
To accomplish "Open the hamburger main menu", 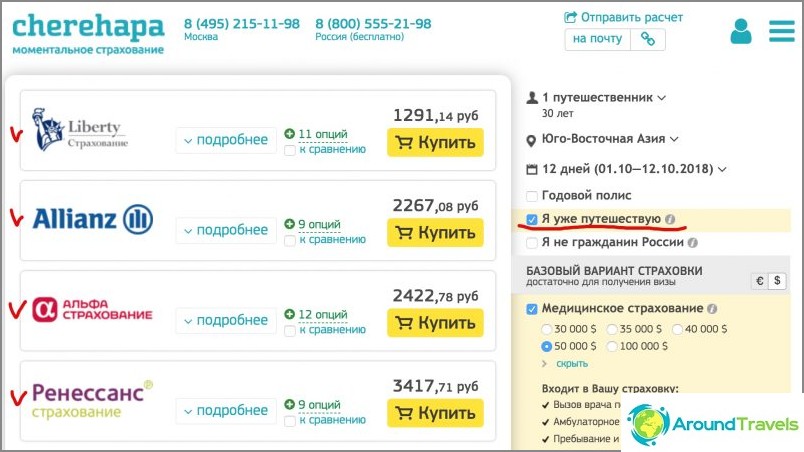I will click(782, 31).
